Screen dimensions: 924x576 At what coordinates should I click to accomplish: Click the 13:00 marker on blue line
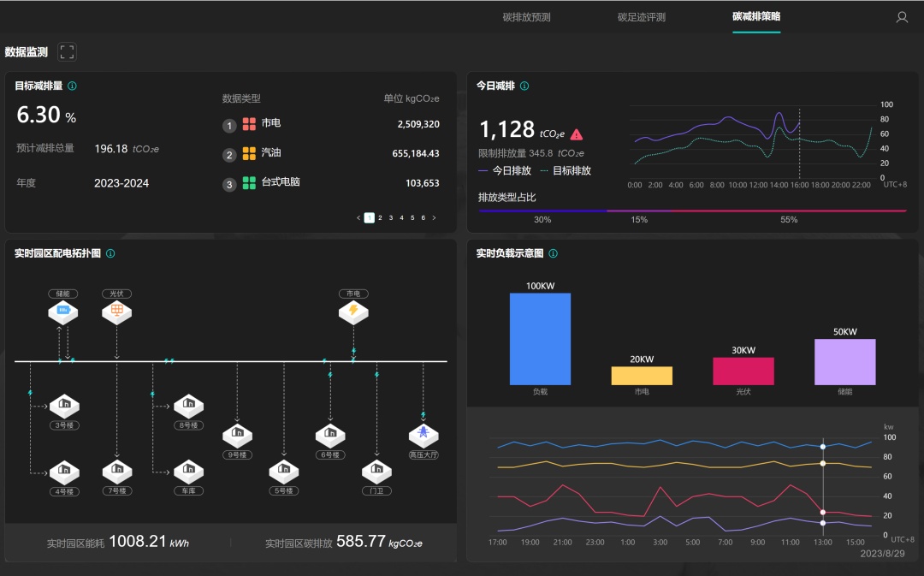point(823,446)
